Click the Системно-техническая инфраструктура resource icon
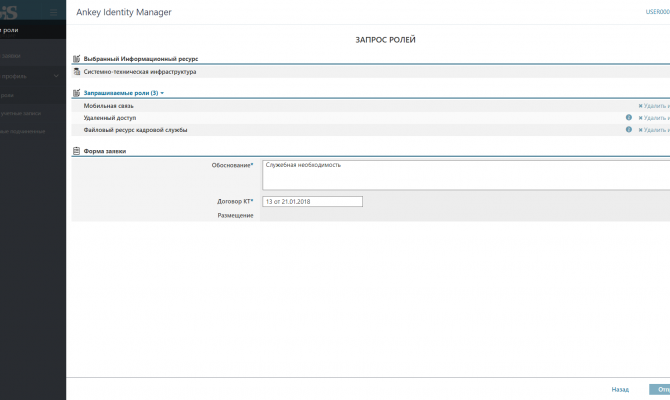 (77, 72)
